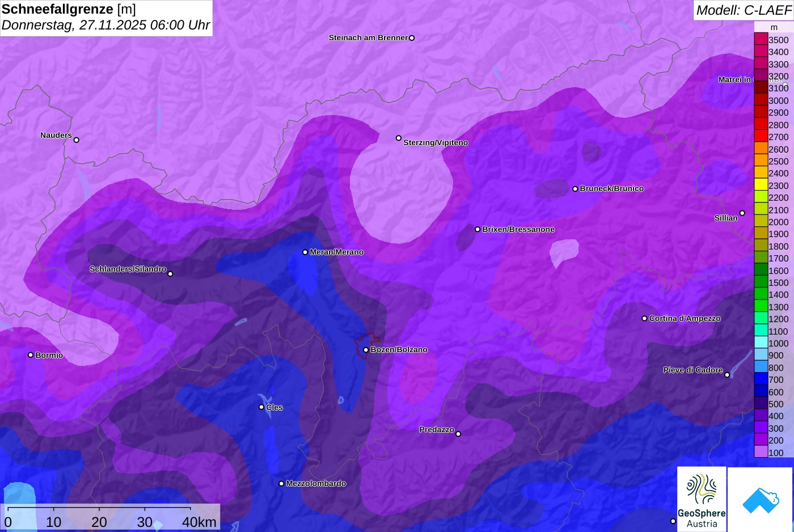
Task: Click the Predazzo marker dot
Action: (458, 434)
